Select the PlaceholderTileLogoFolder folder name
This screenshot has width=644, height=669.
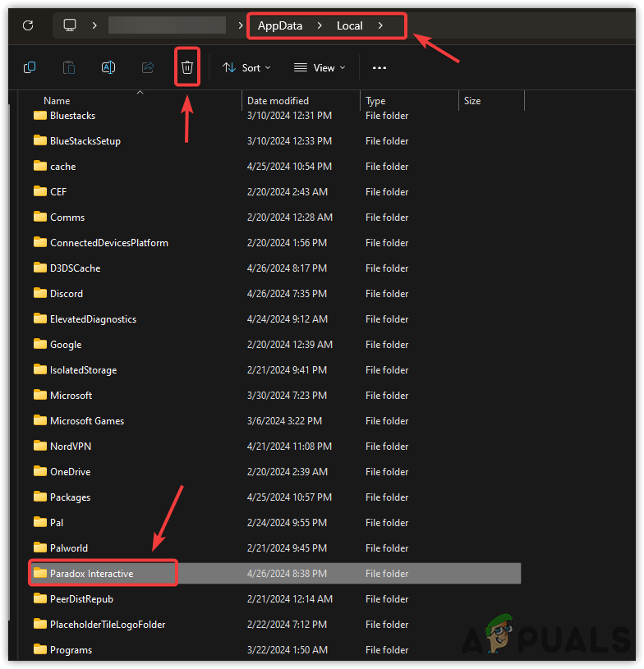point(108,625)
